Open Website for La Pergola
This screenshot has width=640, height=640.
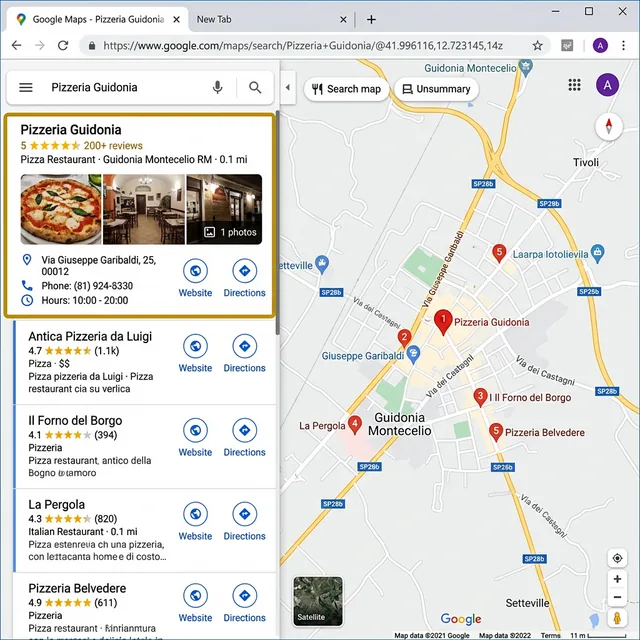pos(195,522)
